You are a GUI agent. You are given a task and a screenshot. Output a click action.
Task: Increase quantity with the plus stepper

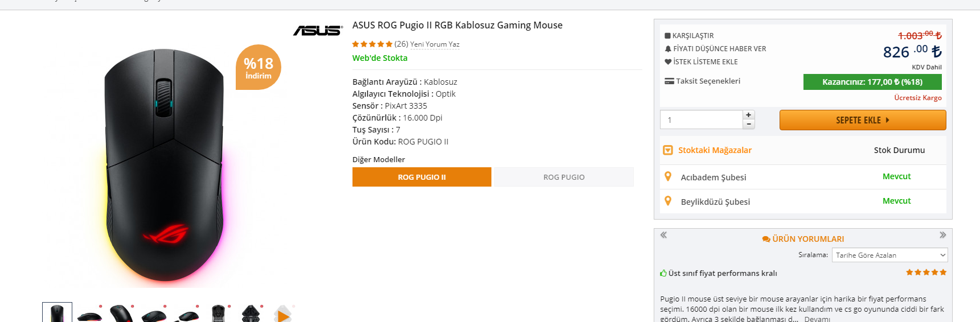pyautogui.click(x=749, y=115)
